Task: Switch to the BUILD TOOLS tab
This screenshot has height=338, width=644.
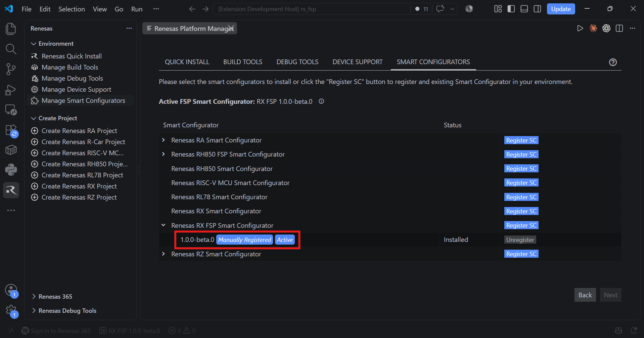Action: (243, 62)
